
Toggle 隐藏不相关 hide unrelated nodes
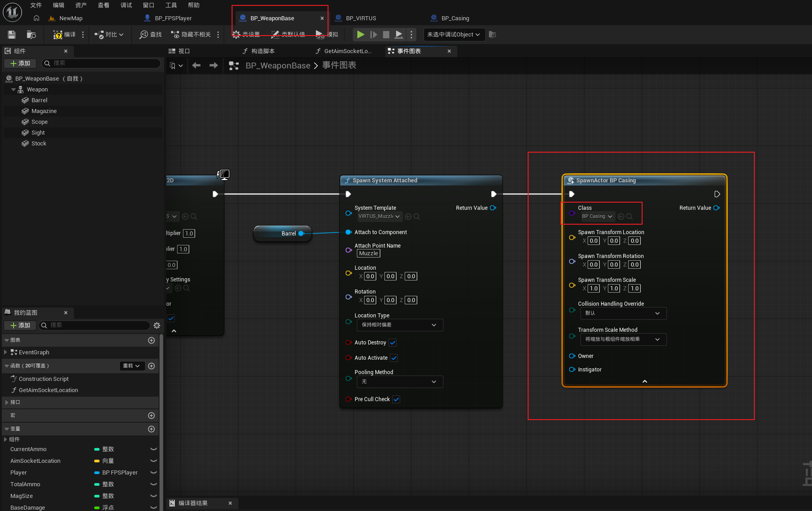(191, 35)
